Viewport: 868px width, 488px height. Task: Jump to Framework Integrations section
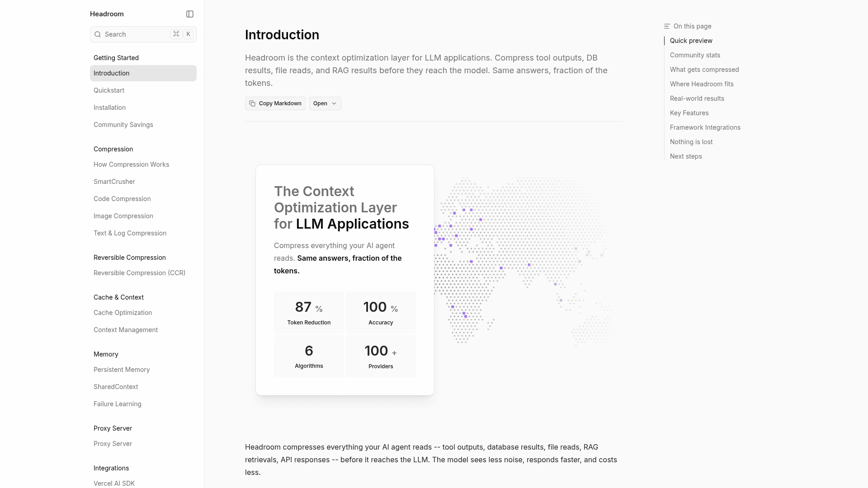tap(705, 127)
